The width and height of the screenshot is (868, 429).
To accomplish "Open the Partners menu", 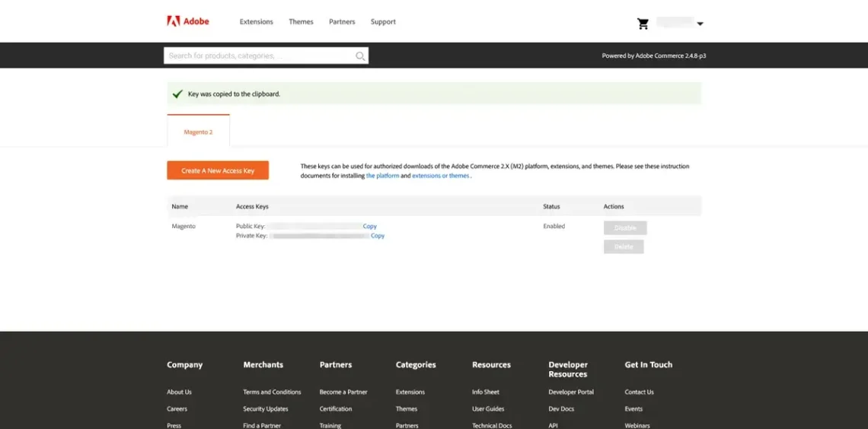I will (x=342, y=21).
